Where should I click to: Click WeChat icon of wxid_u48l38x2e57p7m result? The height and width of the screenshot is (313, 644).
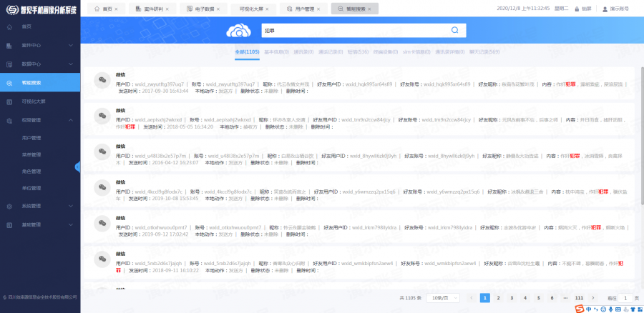point(102,151)
